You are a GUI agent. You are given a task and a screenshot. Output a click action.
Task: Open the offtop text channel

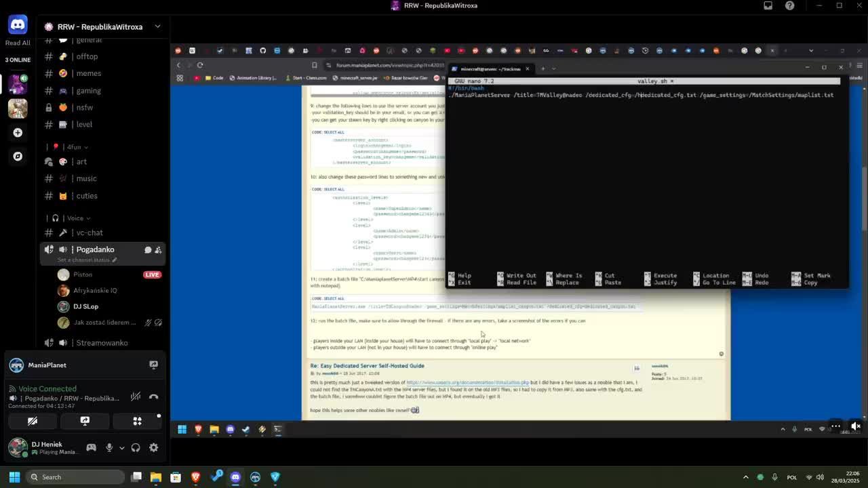(102, 56)
